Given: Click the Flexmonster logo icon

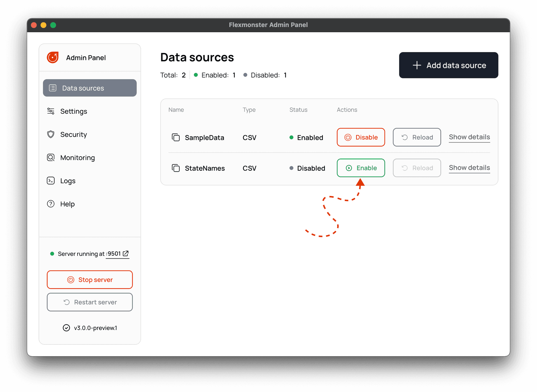Looking at the screenshot, I should pyautogui.click(x=53, y=57).
